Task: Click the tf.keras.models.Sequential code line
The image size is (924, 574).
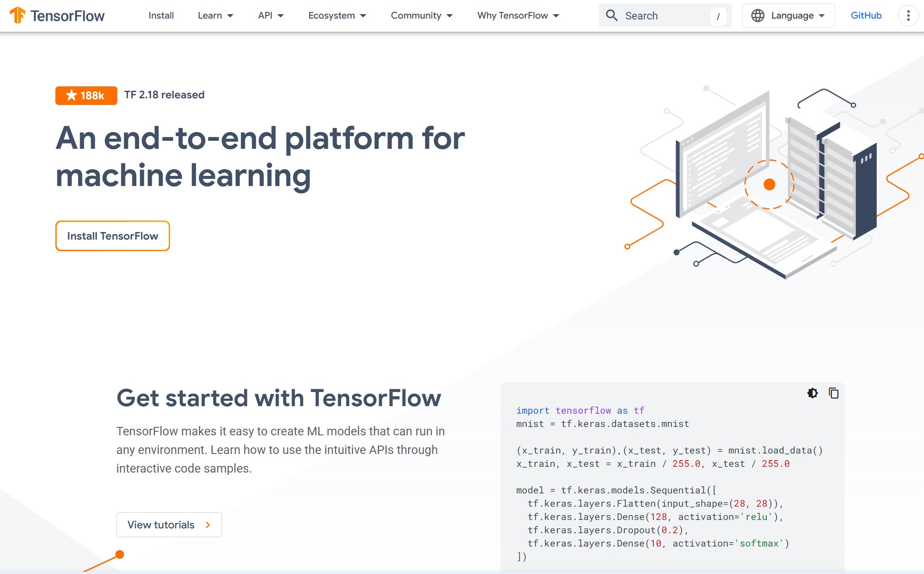Action: 616,490
